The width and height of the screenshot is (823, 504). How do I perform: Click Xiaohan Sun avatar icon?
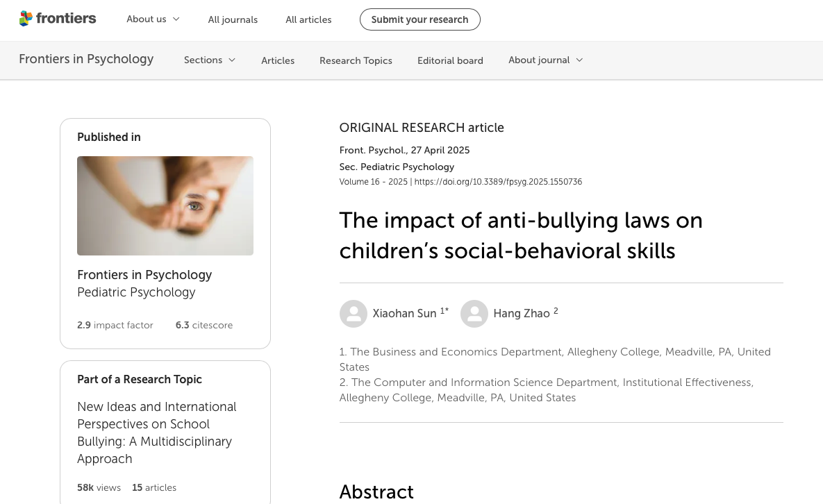point(354,314)
